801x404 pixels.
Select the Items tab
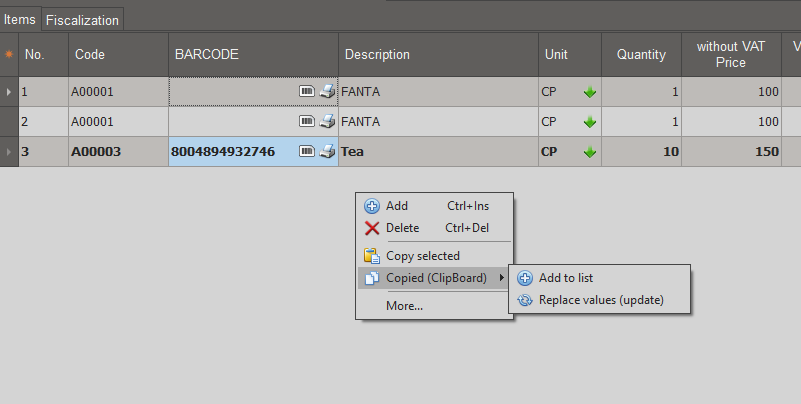pyautogui.click(x=20, y=19)
